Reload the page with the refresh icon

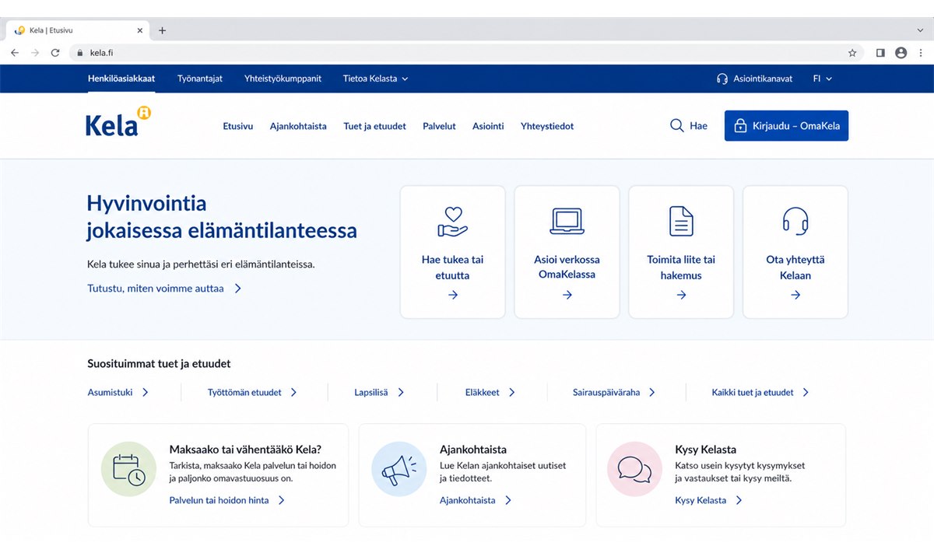(x=55, y=53)
